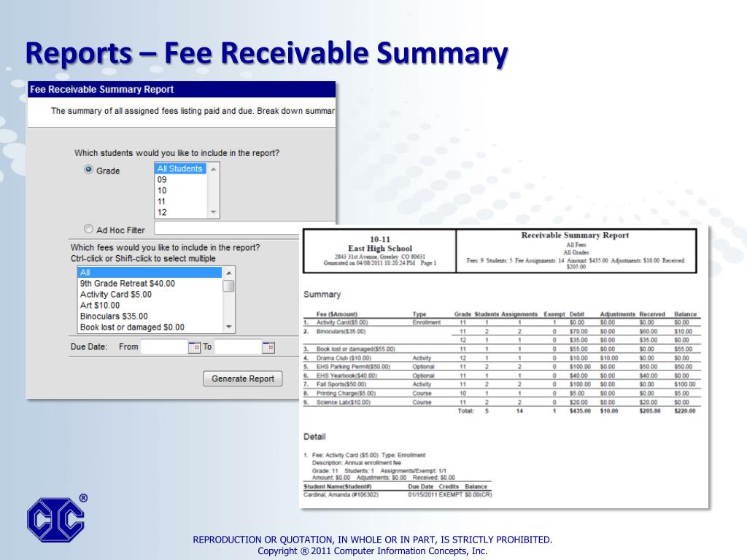Select Book lost or damaged $0.00 fee
Screen dimensions: 747x560
[x=150, y=327]
